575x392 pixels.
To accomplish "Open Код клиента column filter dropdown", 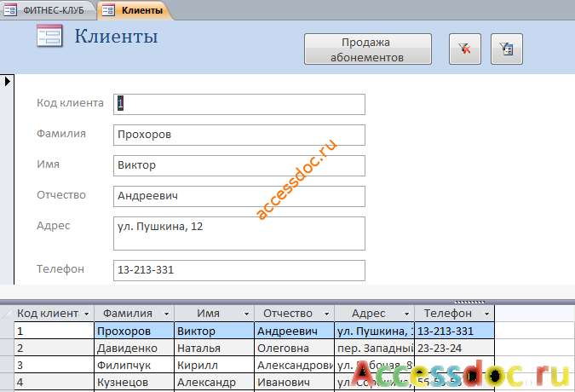I will [x=87, y=314].
